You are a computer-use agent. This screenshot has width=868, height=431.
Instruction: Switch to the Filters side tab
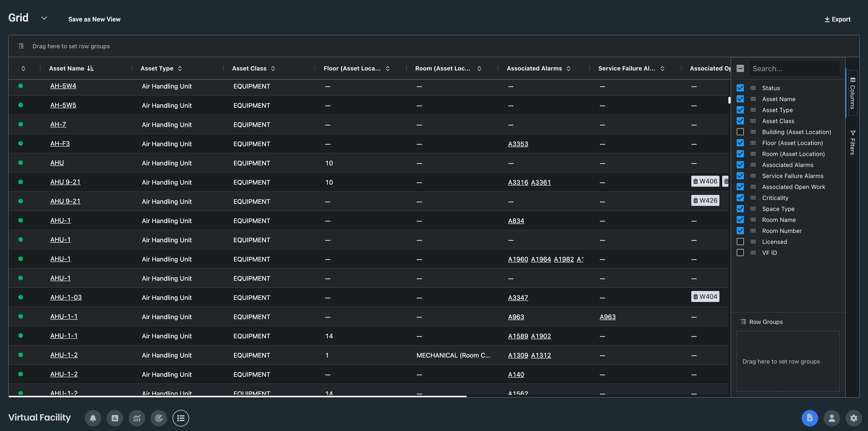coord(852,143)
